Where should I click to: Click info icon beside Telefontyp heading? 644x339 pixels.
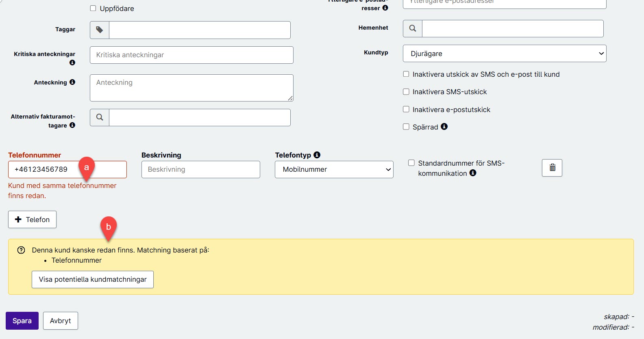click(317, 155)
